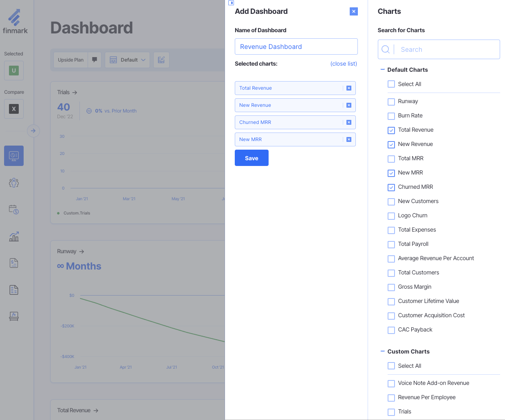The image size is (505, 420).
Task: Open the Revenue document icon in sidebar
Action: pos(13,263)
